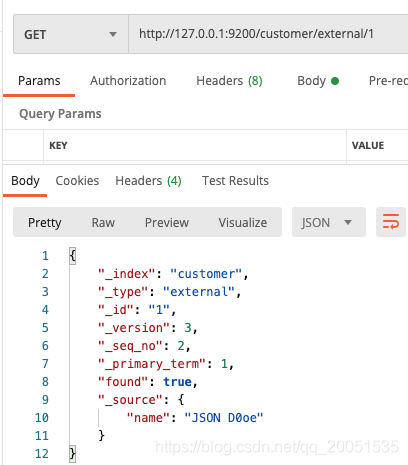Click the green Body indicator dot
408x465 pixels.
click(335, 81)
